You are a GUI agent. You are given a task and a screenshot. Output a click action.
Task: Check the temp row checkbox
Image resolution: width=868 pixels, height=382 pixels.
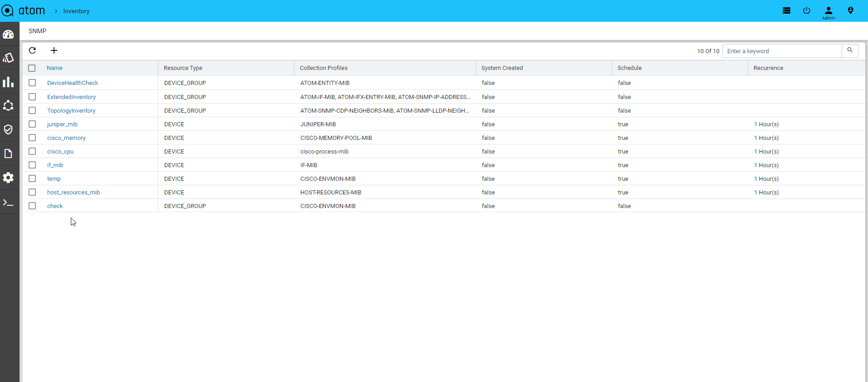pos(32,179)
